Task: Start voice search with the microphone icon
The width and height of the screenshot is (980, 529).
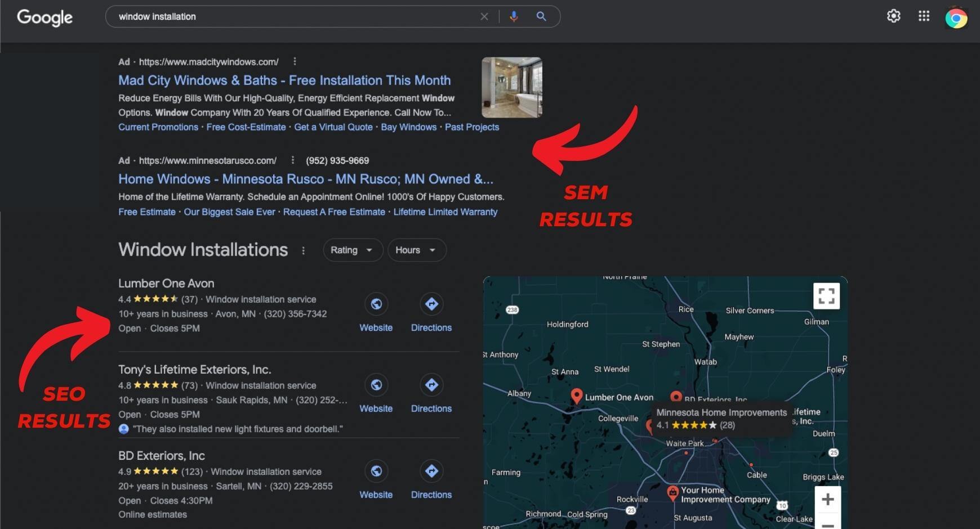Action: click(x=513, y=16)
